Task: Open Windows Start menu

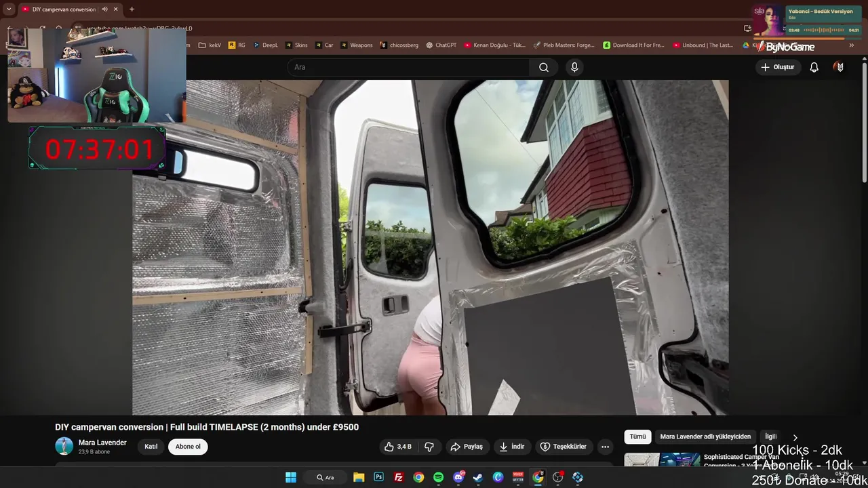Action: point(291,477)
